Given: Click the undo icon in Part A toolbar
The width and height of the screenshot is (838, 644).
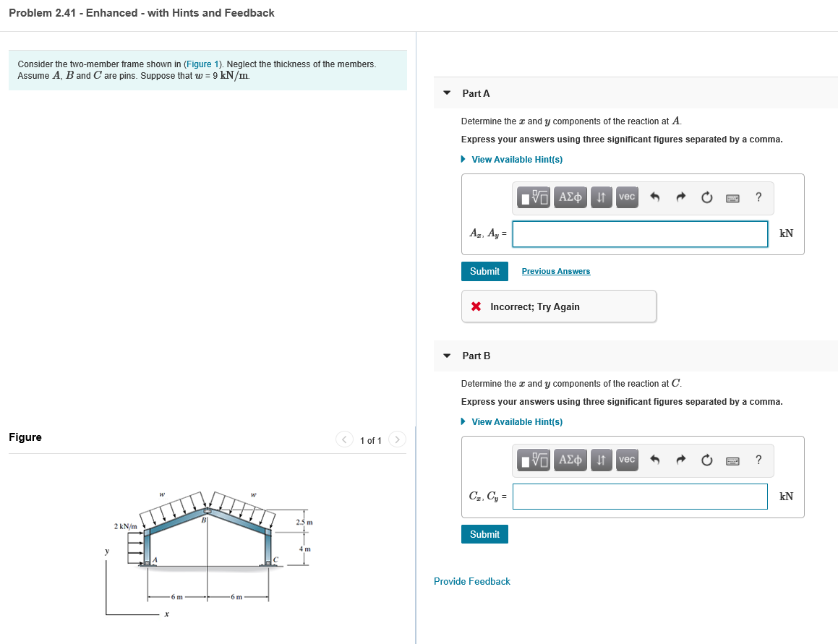Looking at the screenshot, I should pos(654,197).
